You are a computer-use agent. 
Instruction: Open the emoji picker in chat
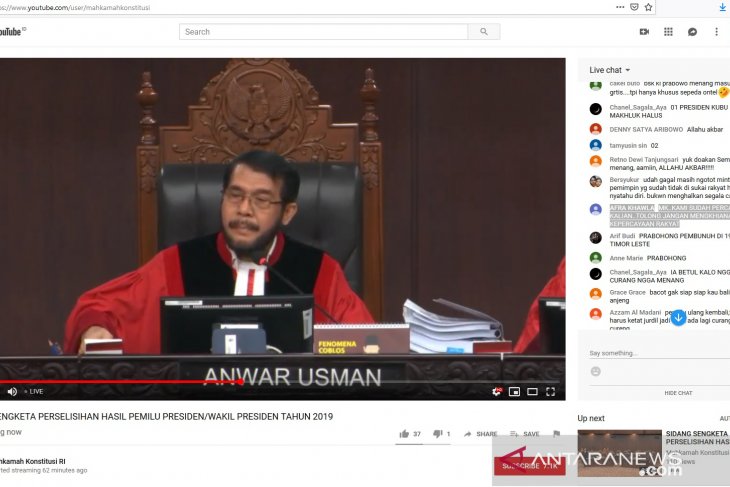click(595, 371)
